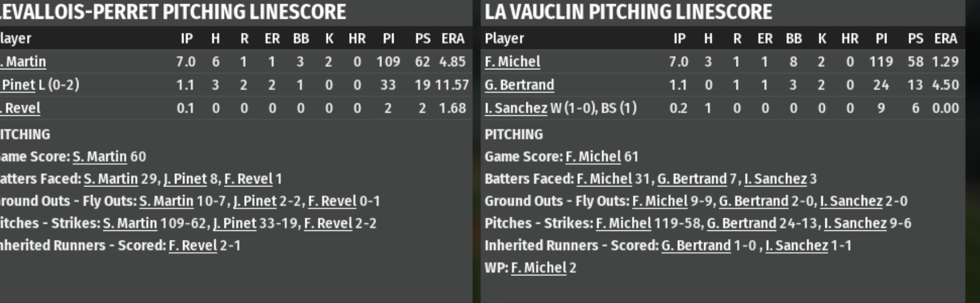980x303 pixels.
Task: Open S. Martin link in Game Score line
Action: pyautogui.click(x=99, y=156)
